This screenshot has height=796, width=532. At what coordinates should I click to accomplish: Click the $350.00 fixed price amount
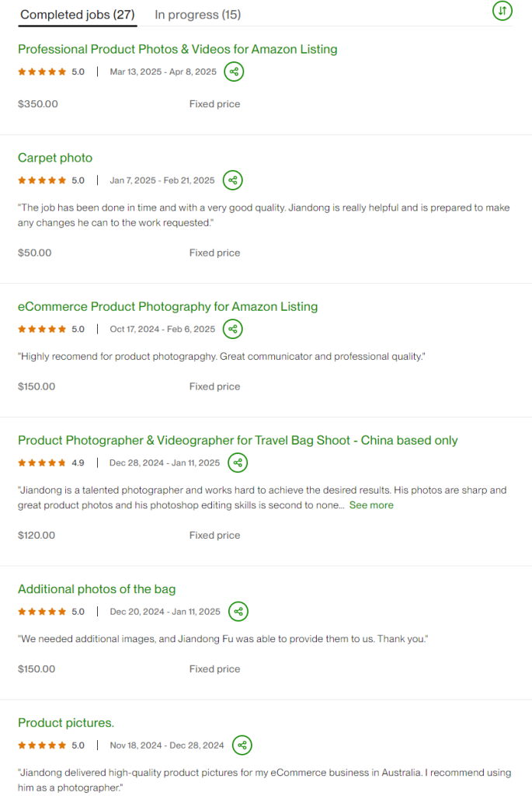38,104
